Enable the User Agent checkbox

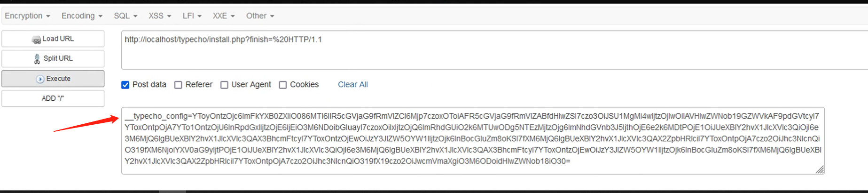224,85
